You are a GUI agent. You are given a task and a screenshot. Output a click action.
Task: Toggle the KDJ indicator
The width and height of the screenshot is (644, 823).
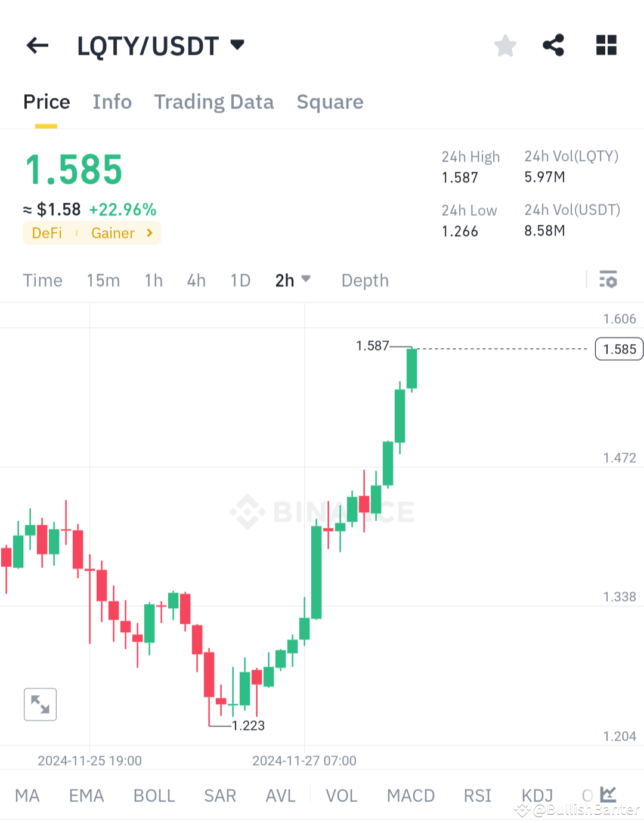pyautogui.click(x=536, y=796)
